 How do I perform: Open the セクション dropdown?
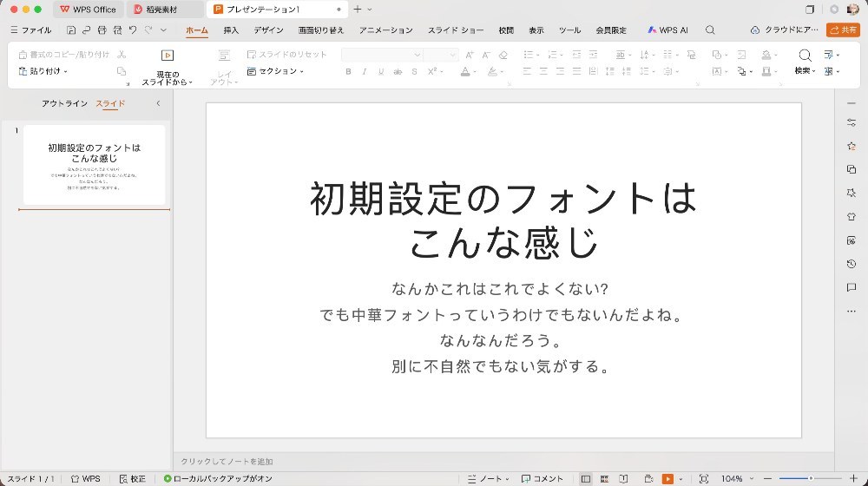pyautogui.click(x=275, y=71)
